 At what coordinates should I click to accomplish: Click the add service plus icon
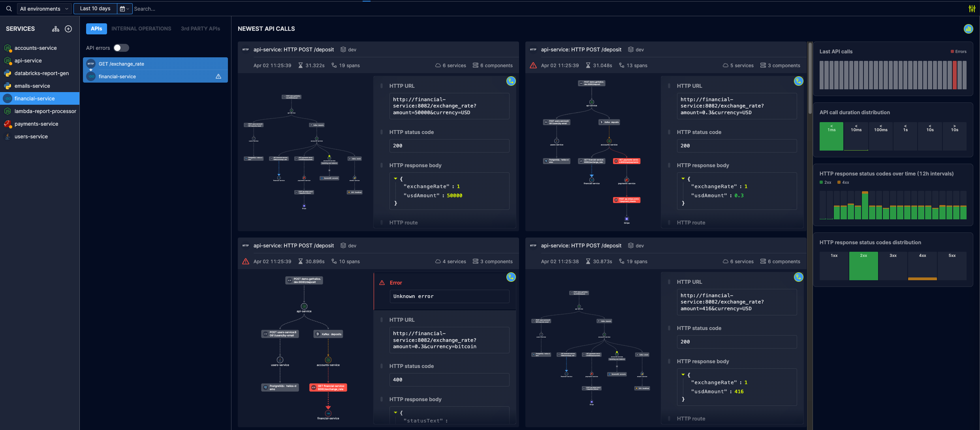click(x=68, y=29)
